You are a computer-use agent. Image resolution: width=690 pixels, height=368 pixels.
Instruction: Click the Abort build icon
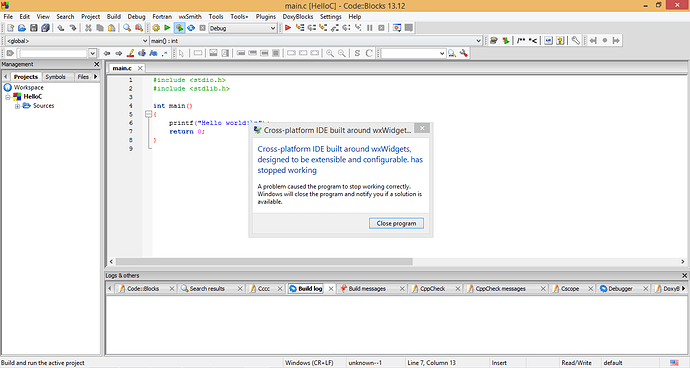tap(202, 28)
